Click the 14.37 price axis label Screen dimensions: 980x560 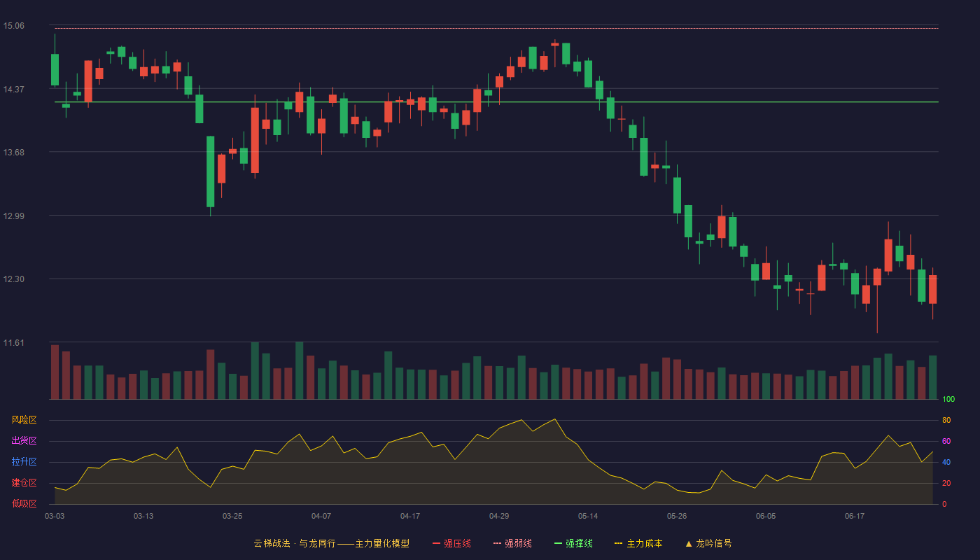coord(13,90)
